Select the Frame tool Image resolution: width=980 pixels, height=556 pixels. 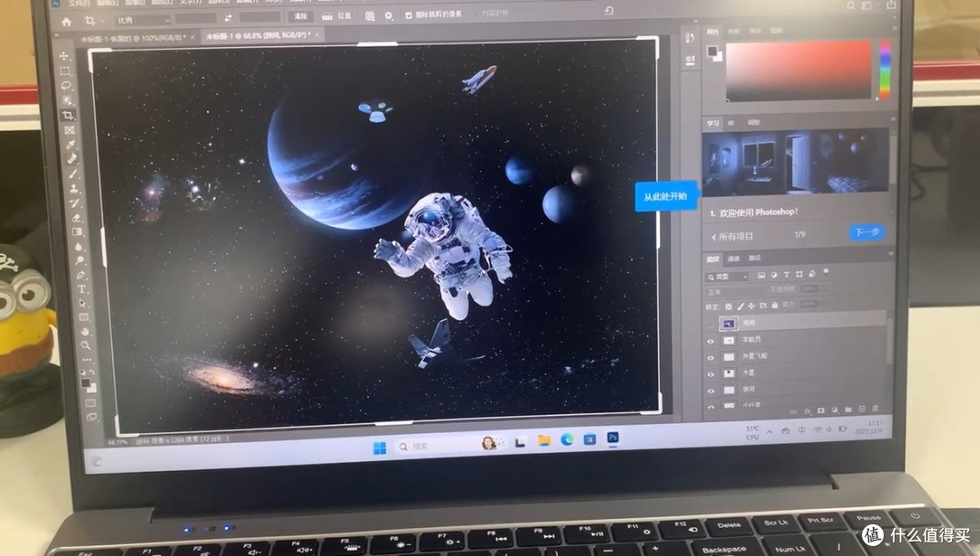coord(69,130)
